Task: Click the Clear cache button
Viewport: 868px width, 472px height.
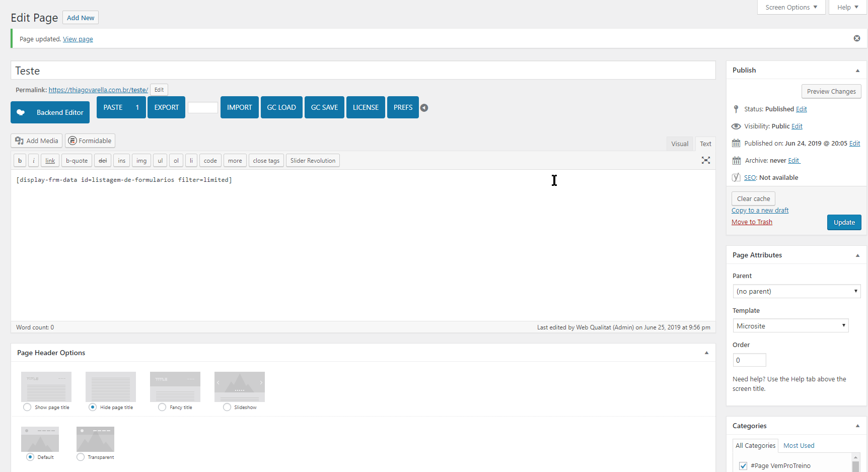Action: [753, 198]
